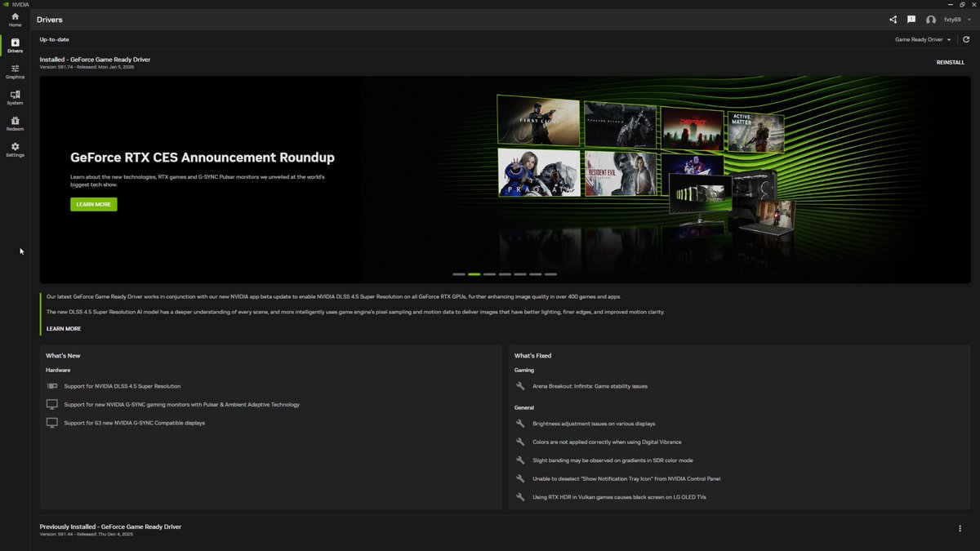Click monitor icon beside Pulsar G-SYNC support

tap(52, 404)
